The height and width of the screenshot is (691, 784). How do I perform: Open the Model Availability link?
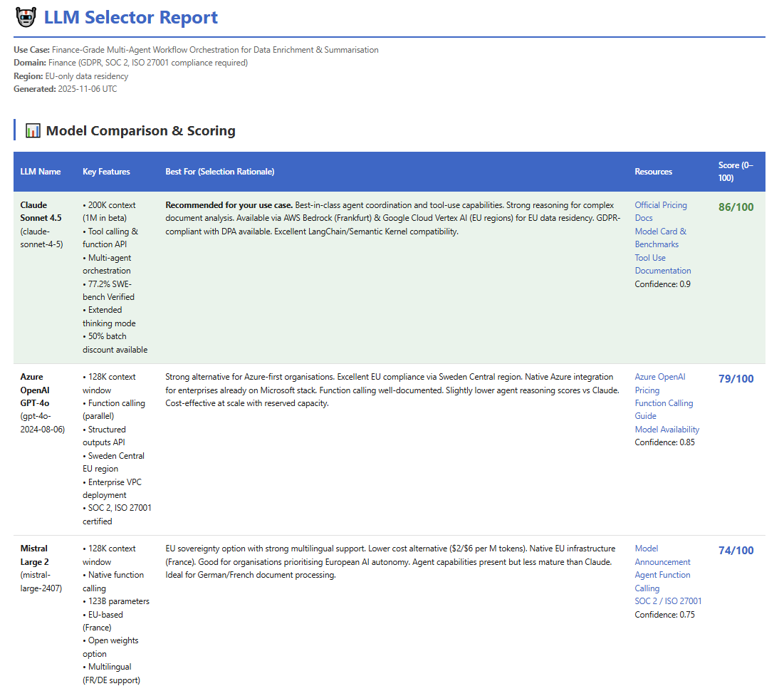(x=667, y=430)
